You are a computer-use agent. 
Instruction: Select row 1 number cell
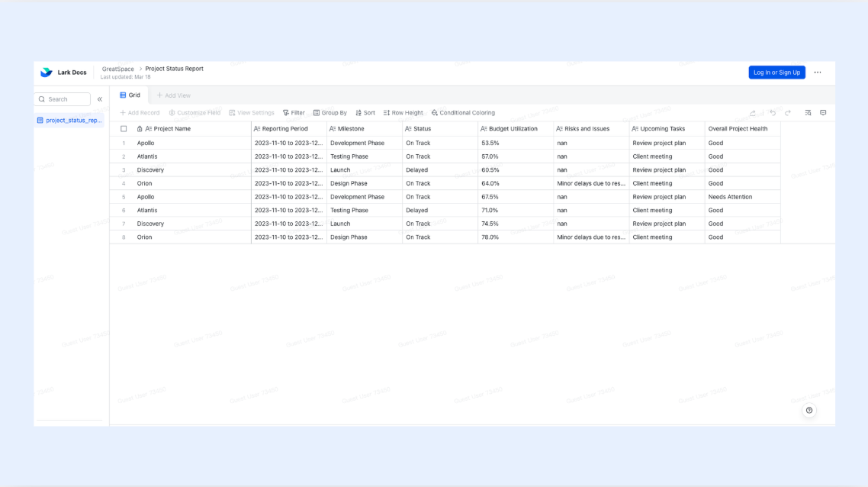point(124,143)
